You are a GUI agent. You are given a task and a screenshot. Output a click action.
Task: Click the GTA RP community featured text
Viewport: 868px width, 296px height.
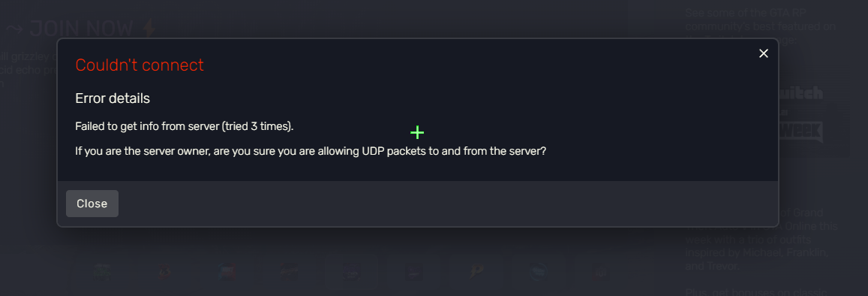pos(760,26)
